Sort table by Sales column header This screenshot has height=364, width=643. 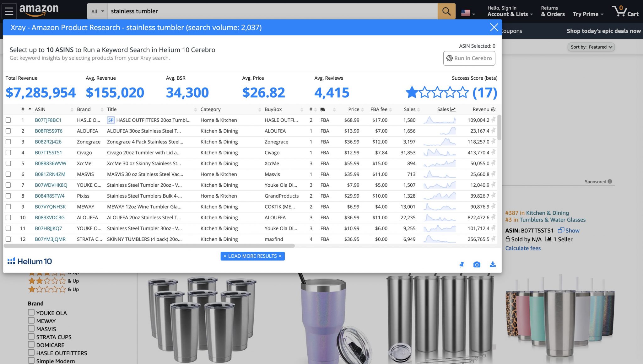point(409,109)
